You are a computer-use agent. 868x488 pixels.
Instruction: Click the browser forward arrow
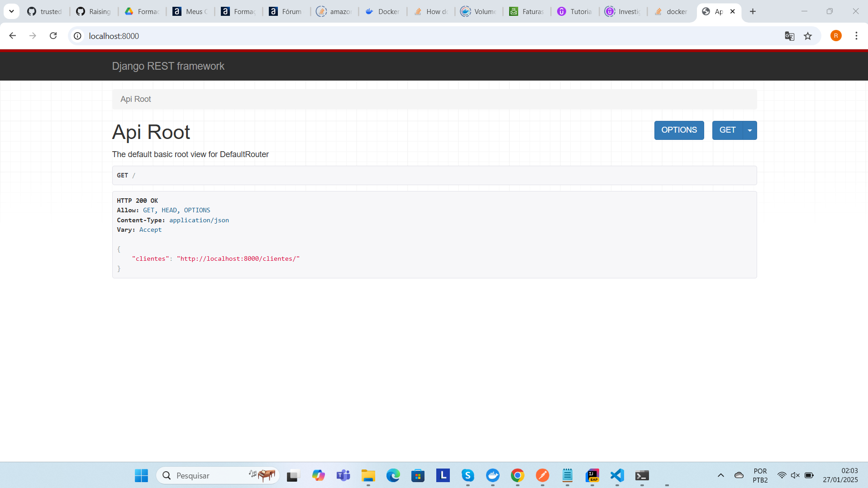pyautogui.click(x=33, y=36)
